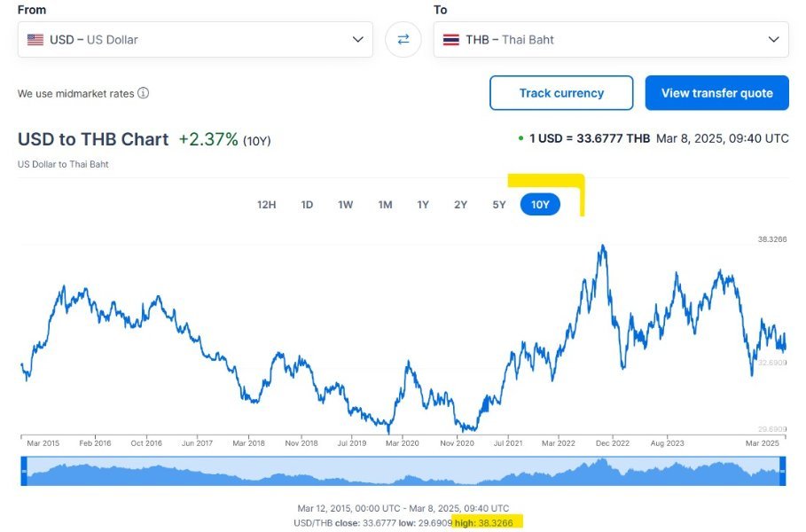806x532 pixels.
Task: Show the 2Y chart range
Action: [x=461, y=205]
